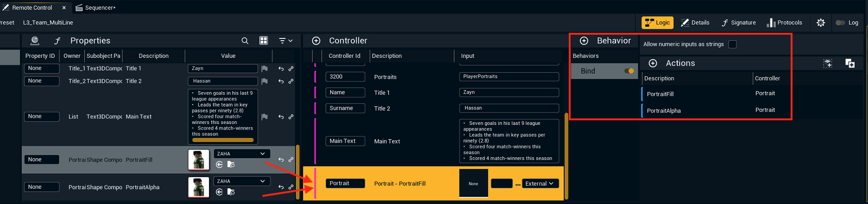Click the reset arrow for PortraitFill row

point(281,160)
